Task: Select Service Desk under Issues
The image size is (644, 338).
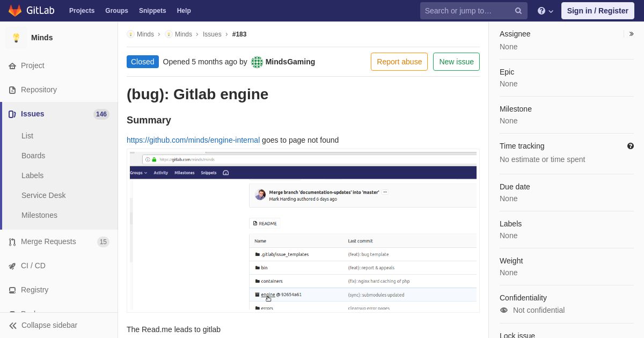Action: click(43, 195)
